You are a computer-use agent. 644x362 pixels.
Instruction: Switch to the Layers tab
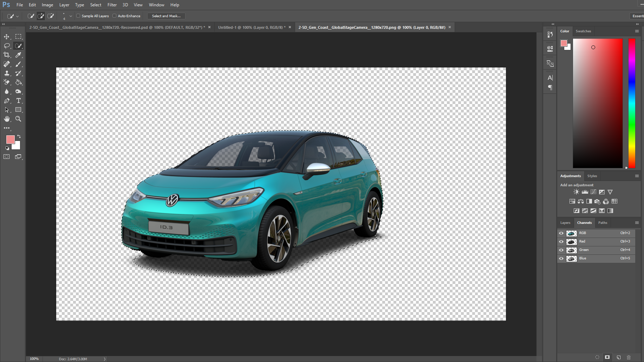tap(565, 223)
